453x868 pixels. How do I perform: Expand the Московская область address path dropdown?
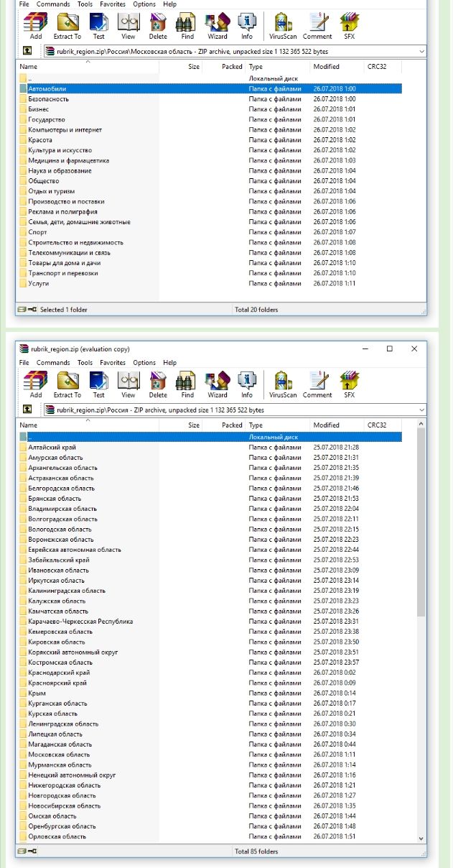pos(421,51)
